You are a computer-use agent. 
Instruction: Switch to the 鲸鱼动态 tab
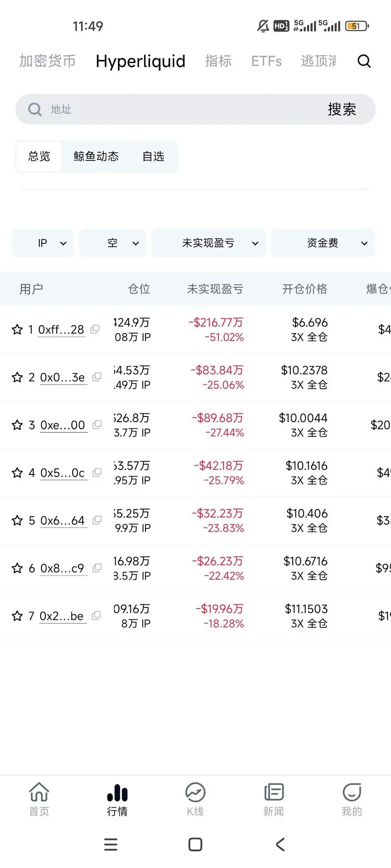[96, 157]
